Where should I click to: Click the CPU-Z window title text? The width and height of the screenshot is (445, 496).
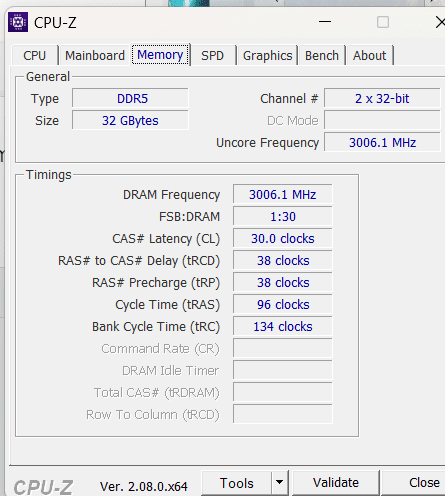pos(55,23)
